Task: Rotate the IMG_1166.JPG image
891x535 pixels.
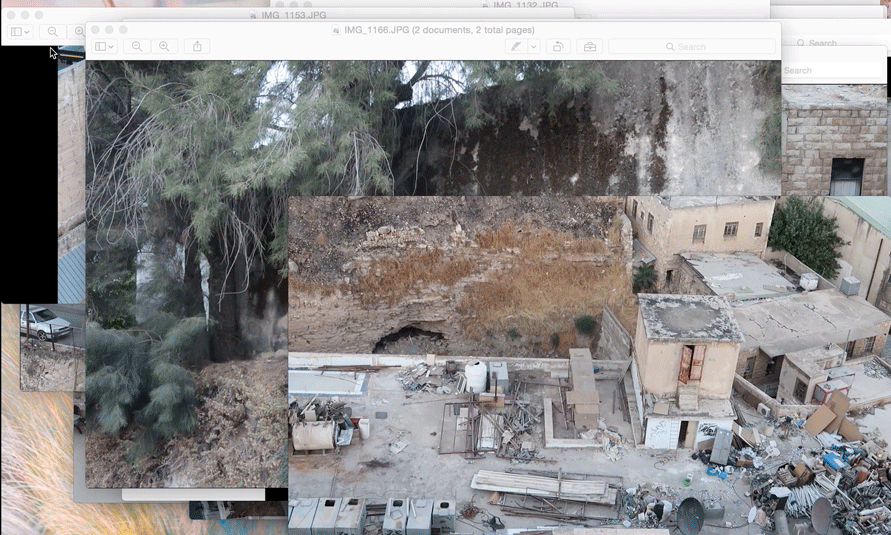Action: (x=558, y=47)
